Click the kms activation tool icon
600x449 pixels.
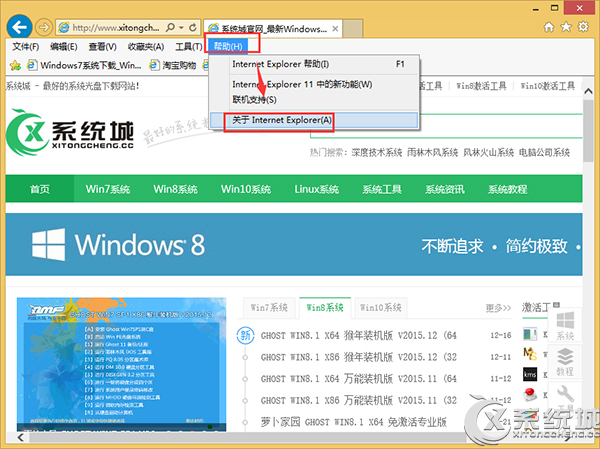[530, 374]
